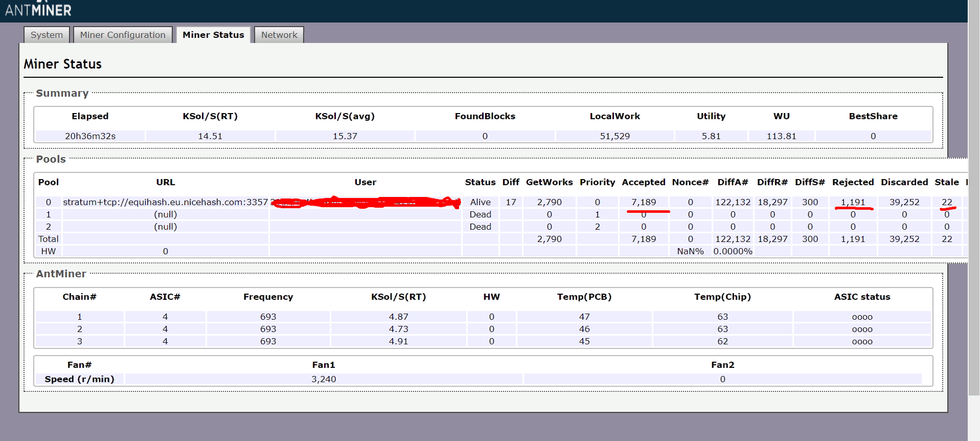Click chain 1 PCB temperature 47
Image resolution: width=980 pixels, height=441 pixels.
pyautogui.click(x=584, y=317)
